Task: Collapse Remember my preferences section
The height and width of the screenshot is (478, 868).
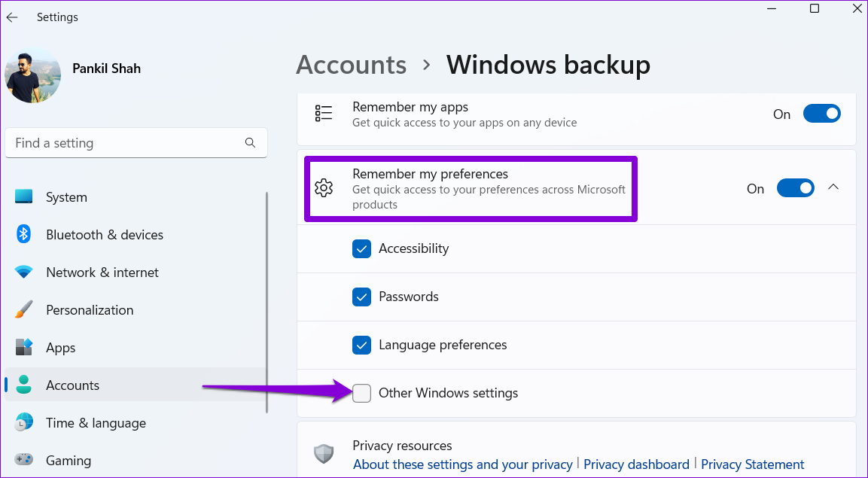Action: (x=833, y=187)
